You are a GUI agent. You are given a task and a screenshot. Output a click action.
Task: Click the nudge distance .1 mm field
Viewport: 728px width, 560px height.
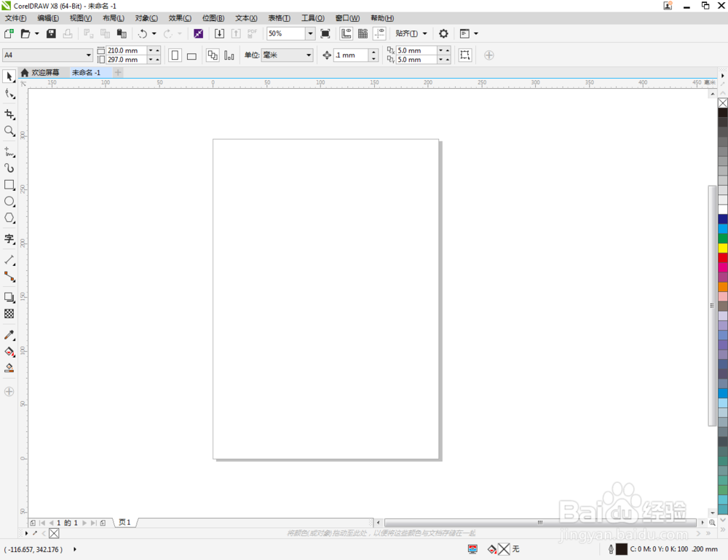click(x=352, y=55)
